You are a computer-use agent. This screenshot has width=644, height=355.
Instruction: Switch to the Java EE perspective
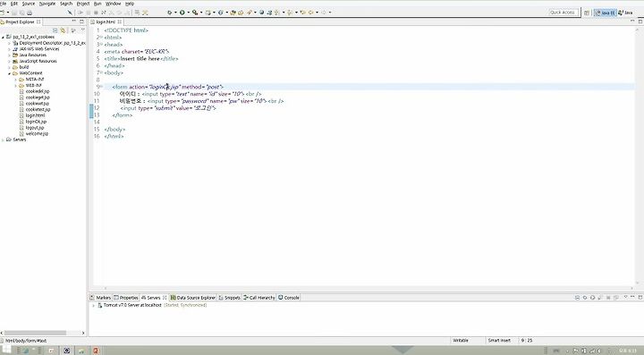pos(606,13)
